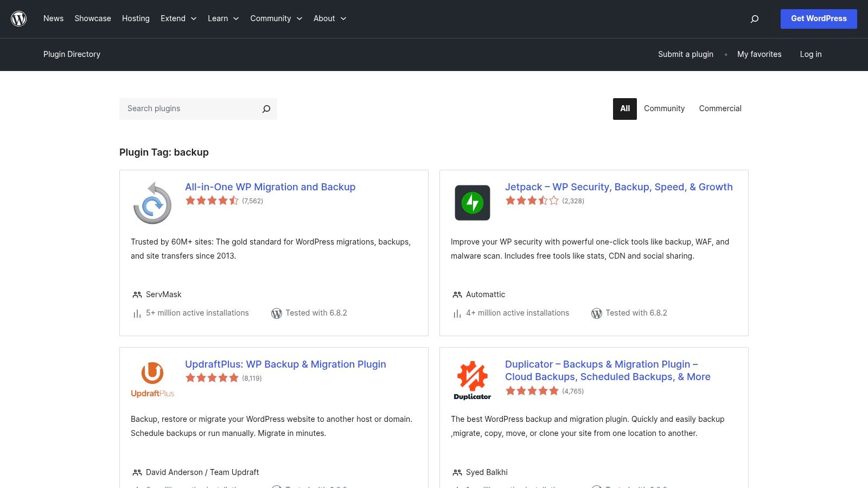The width and height of the screenshot is (868, 488).
Task: Open Jetpack – WP Security plugin title
Action: coord(619,187)
